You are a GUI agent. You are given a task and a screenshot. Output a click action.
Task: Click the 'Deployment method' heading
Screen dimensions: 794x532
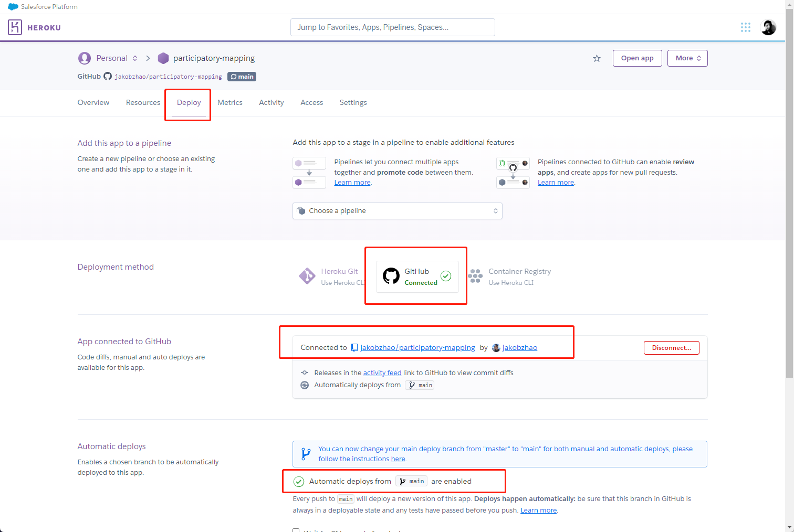pyautogui.click(x=116, y=267)
